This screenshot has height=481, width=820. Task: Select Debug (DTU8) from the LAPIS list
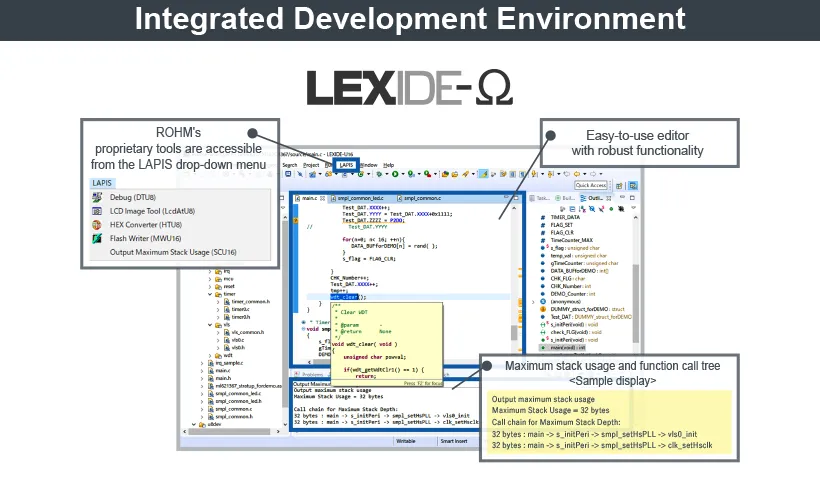(x=133, y=197)
